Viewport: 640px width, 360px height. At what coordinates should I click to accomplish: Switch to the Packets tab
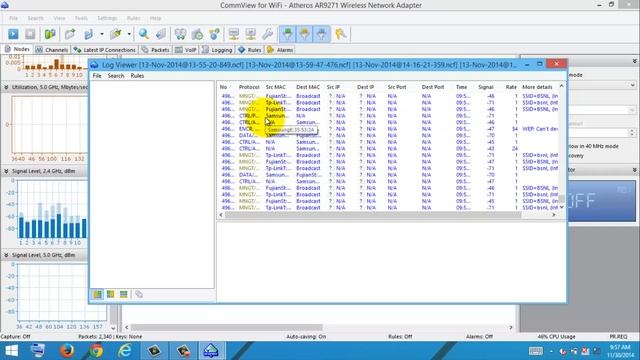click(x=156, y=50)
